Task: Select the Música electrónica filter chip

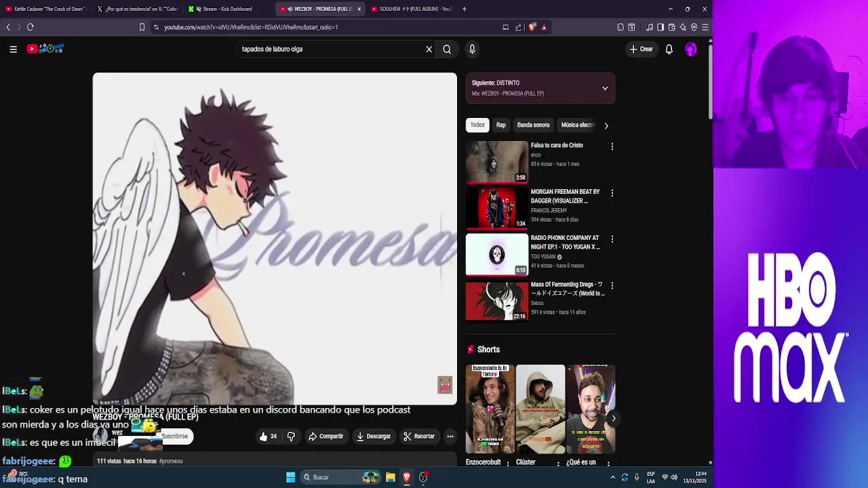Action: [578, 125]
